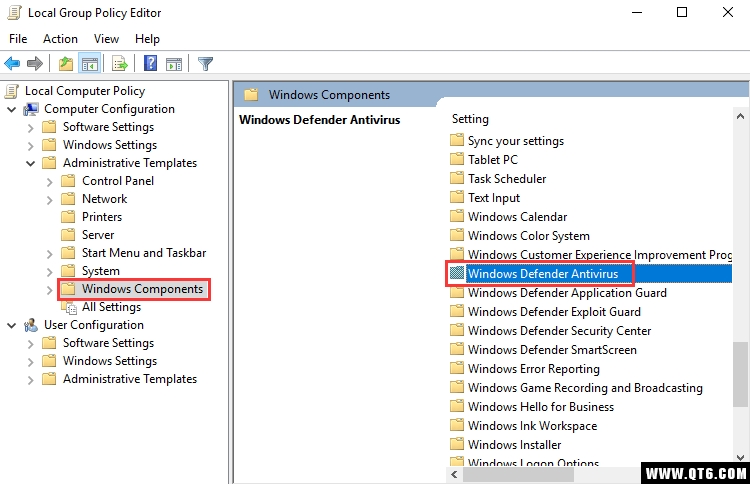
Task: Select Windows Components in the tree
Action: coord(143,289)
